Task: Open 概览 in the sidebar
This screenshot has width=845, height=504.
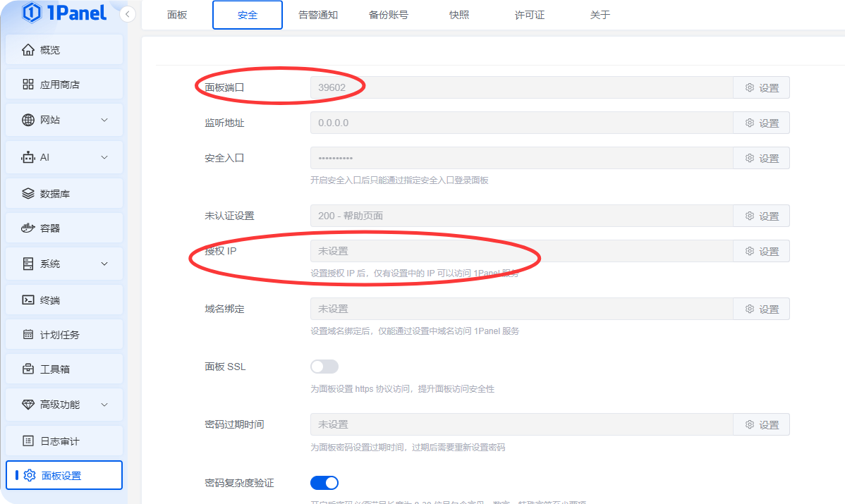Action: 64,49
